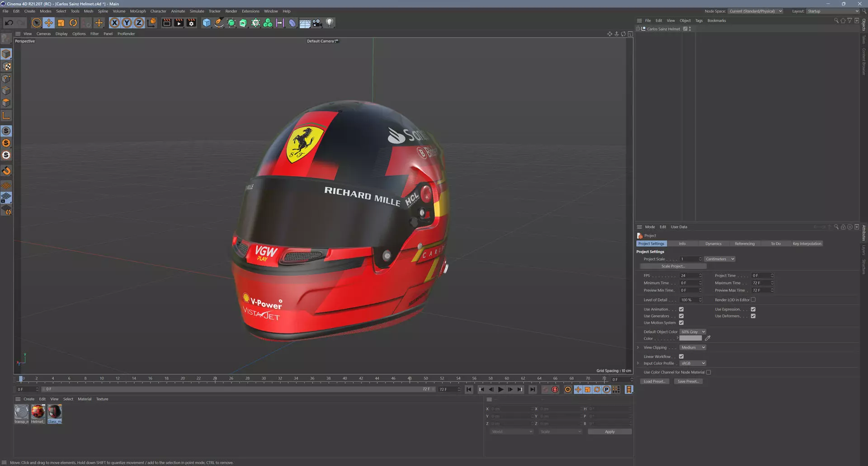Toggle Use Expression checkbox
868x466 pixels.
tap(753, 310)
